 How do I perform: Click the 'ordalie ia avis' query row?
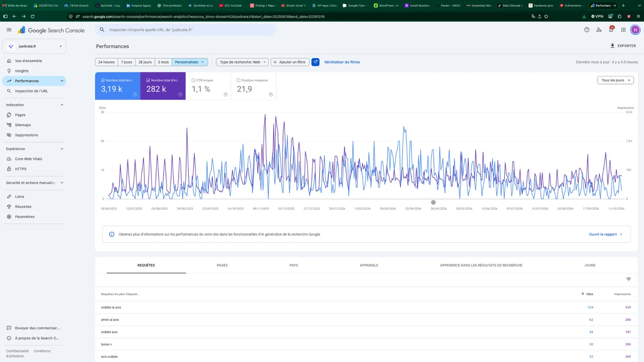pos(366,307)
